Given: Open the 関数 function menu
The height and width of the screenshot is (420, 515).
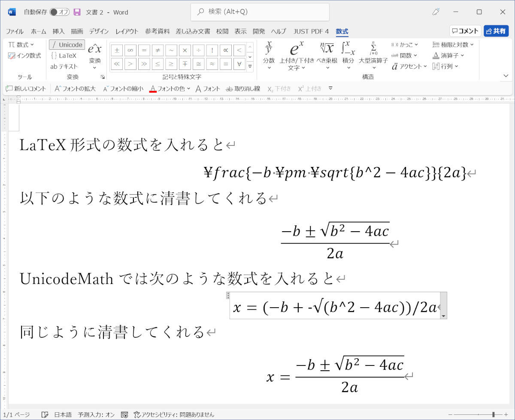Looking at the screenshot, I should (x=404, y=55).
